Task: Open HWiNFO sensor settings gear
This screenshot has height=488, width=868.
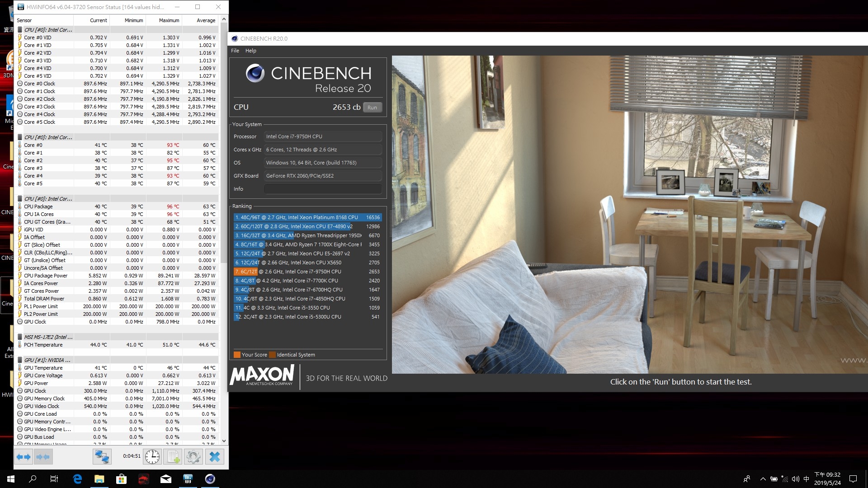Action: tap(193, 457)
